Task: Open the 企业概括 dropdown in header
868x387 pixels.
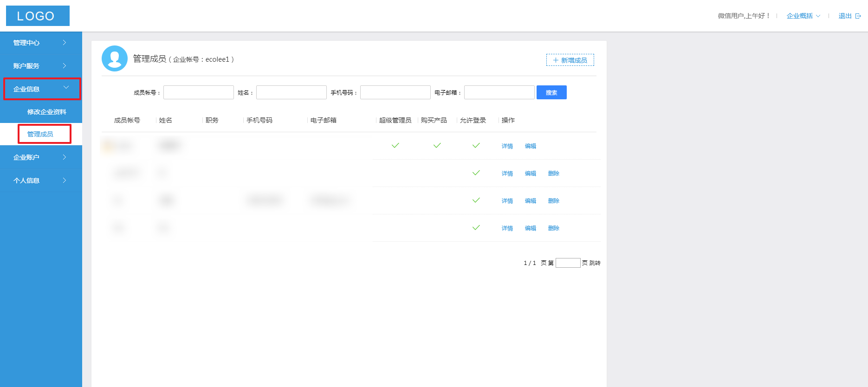Action: pyautogui.click(x=803, y=16)
